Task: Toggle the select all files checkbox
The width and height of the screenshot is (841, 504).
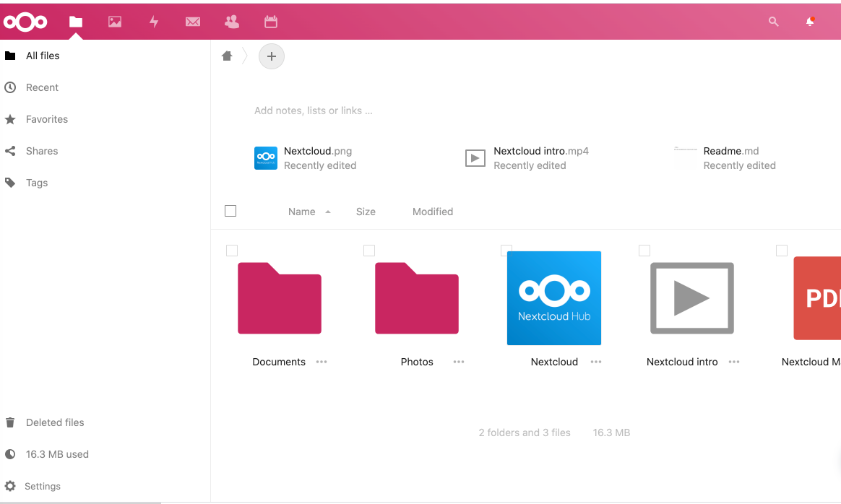Action: click(230, 212)
